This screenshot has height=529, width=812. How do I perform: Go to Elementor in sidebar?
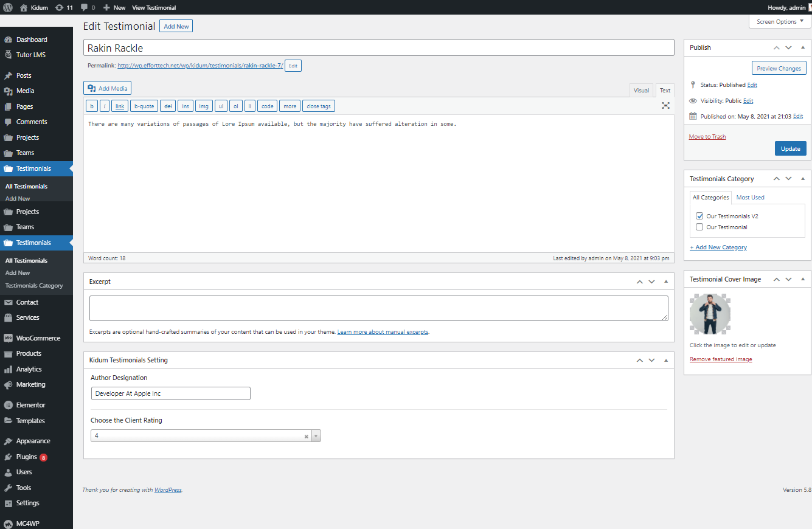30,405
